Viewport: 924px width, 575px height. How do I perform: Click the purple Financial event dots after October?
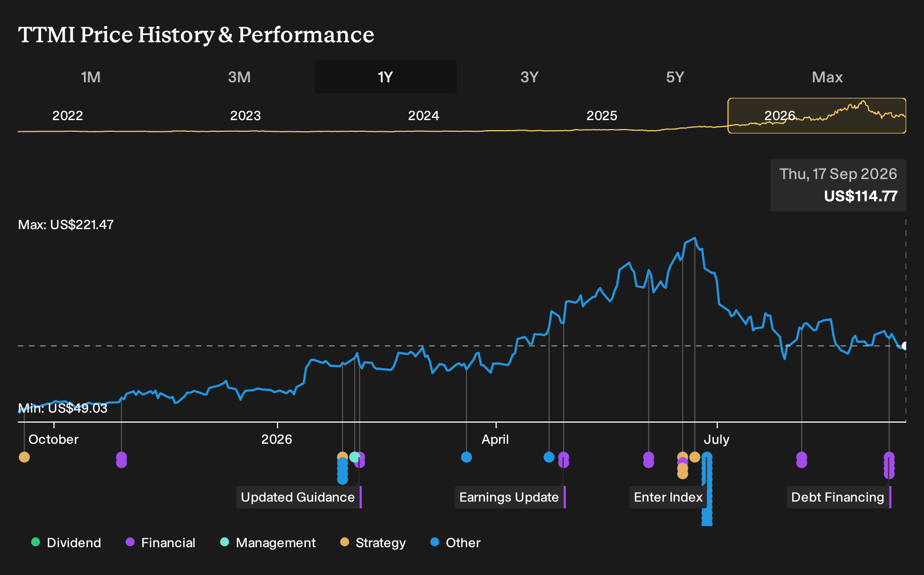pyautogui.click(x=121, y=460)
